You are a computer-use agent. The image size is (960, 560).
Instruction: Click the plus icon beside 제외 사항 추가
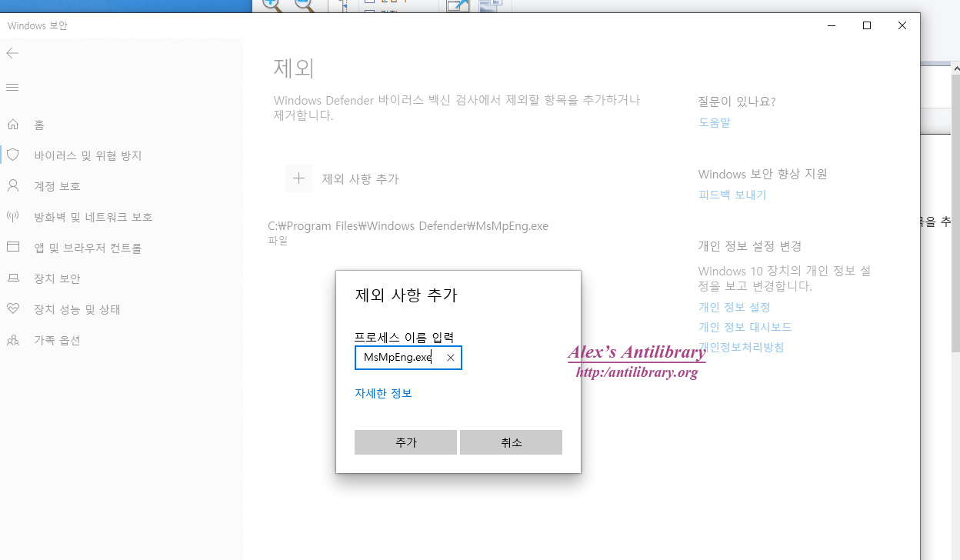coord(298,178)
